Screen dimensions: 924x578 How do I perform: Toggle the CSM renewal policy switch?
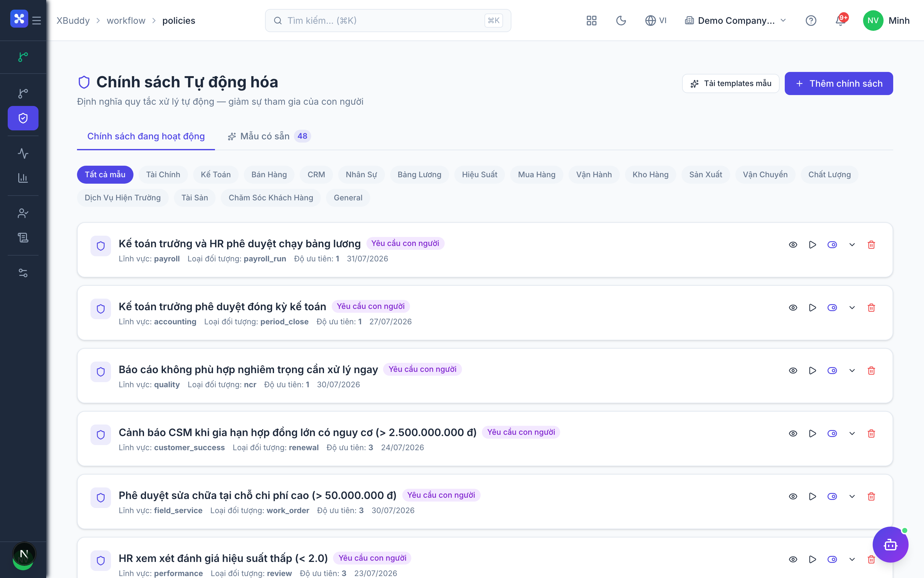[832, 433]
